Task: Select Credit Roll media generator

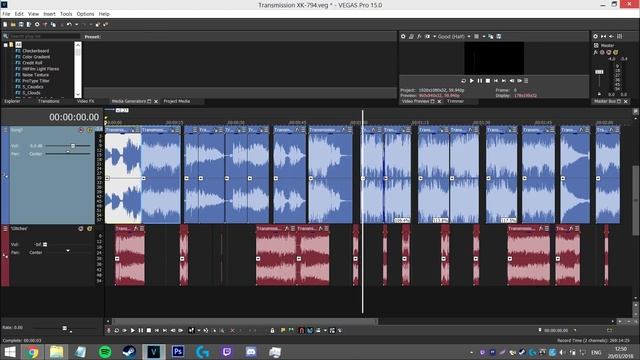Action: coord(32,63)
